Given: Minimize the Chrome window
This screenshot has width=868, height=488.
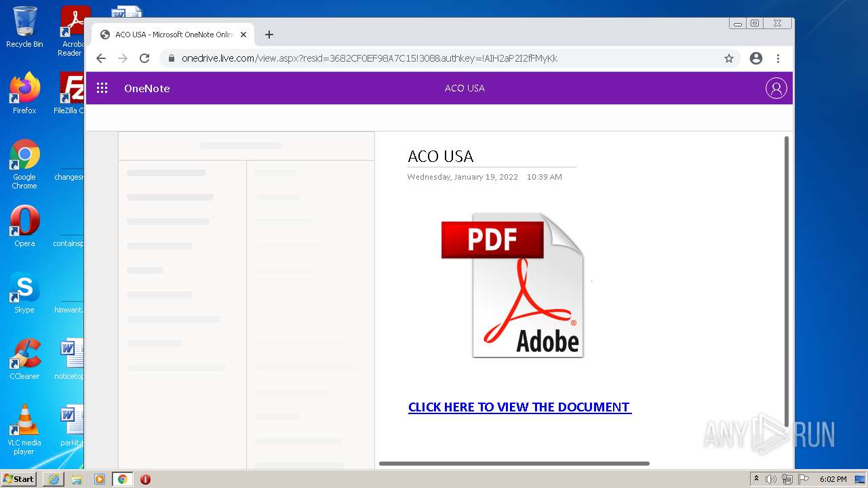Looking at the screenshot, I should click(x=738, y=23).
